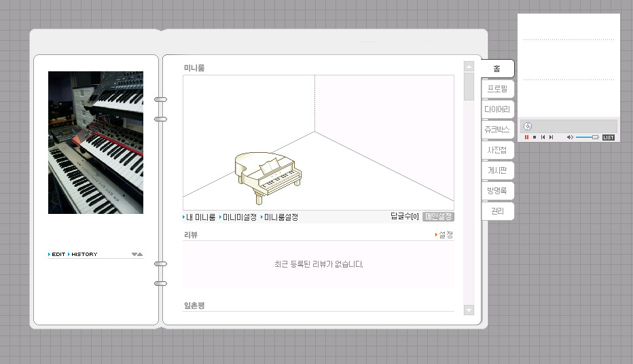Open the 사진첩 tab
The width and height of the screenshot is (633, 364).
point(497,150)
